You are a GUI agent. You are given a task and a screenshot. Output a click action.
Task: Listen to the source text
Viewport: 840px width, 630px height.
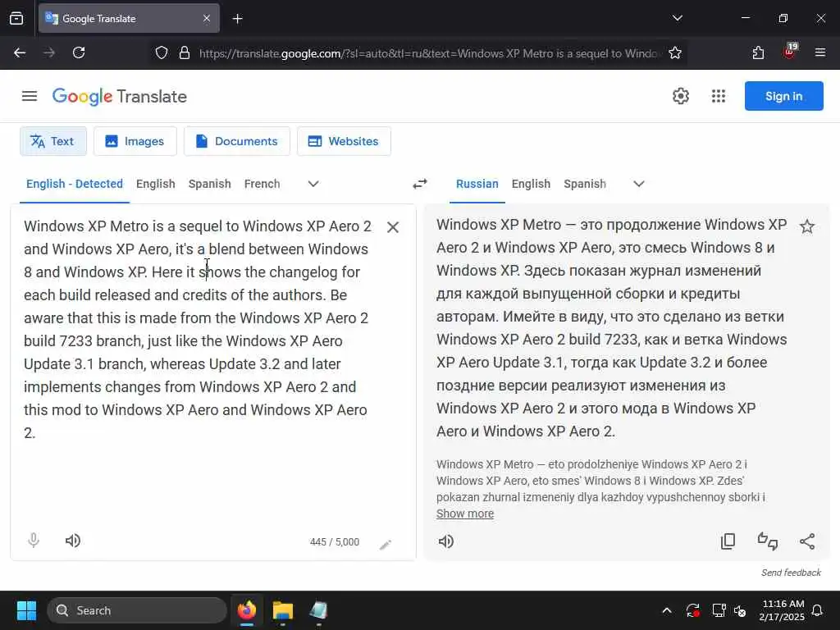73,541
